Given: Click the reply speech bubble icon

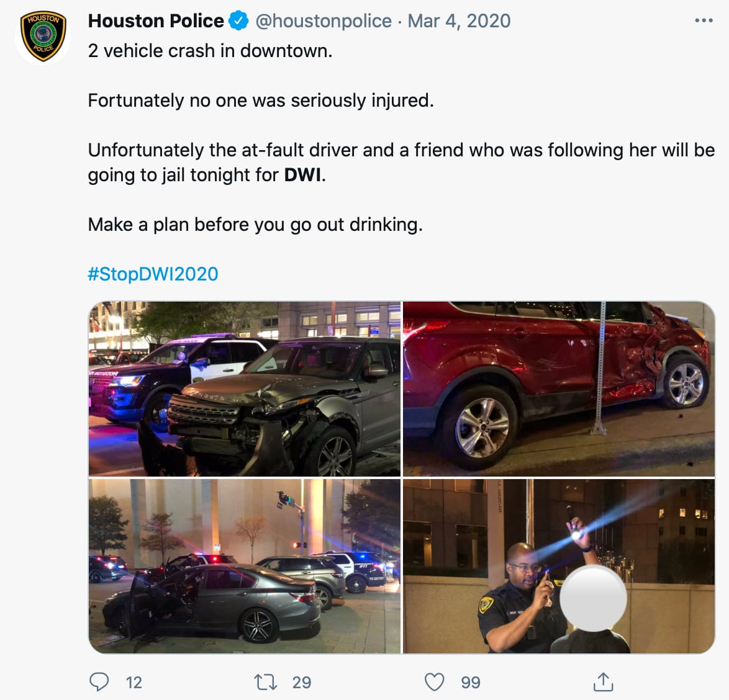Looking at the screenshot, I should (x=99, y=682).
